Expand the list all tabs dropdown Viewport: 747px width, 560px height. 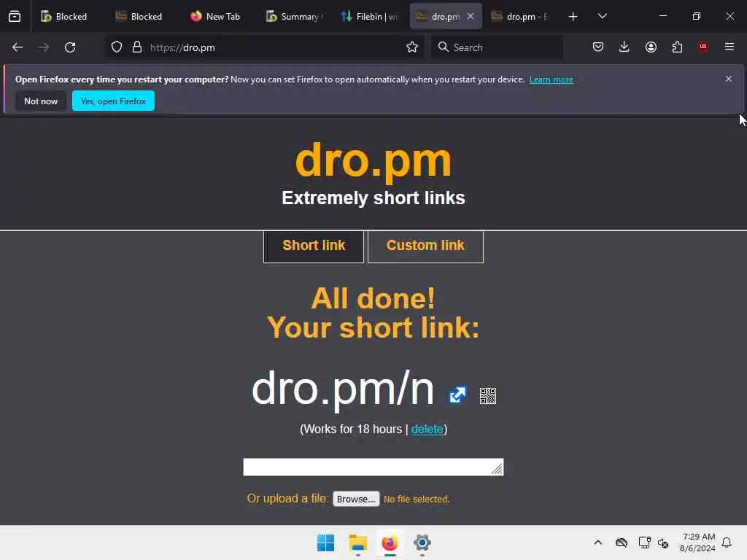coord(602,17)
